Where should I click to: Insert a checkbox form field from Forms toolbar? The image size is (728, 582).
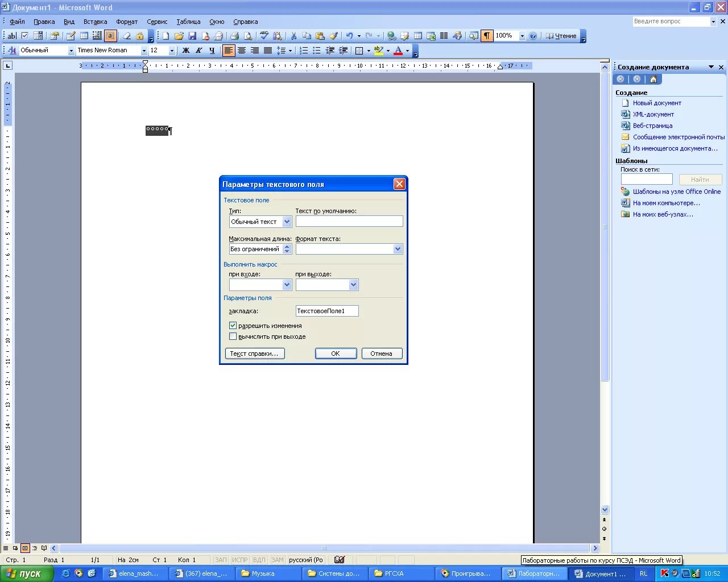tap(24, 36)
